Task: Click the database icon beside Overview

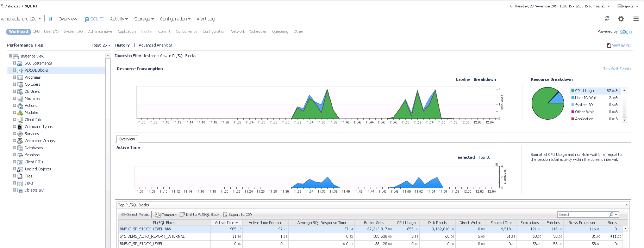Action: click(x=50, y=19)
